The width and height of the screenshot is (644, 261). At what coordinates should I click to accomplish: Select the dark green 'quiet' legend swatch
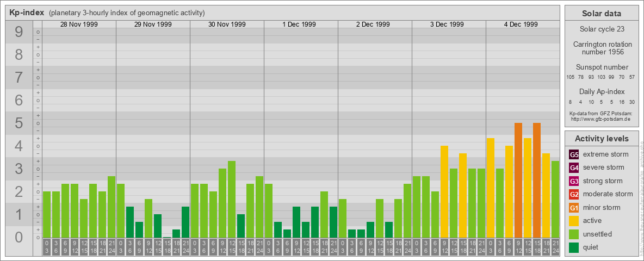(x=574, y=247)
